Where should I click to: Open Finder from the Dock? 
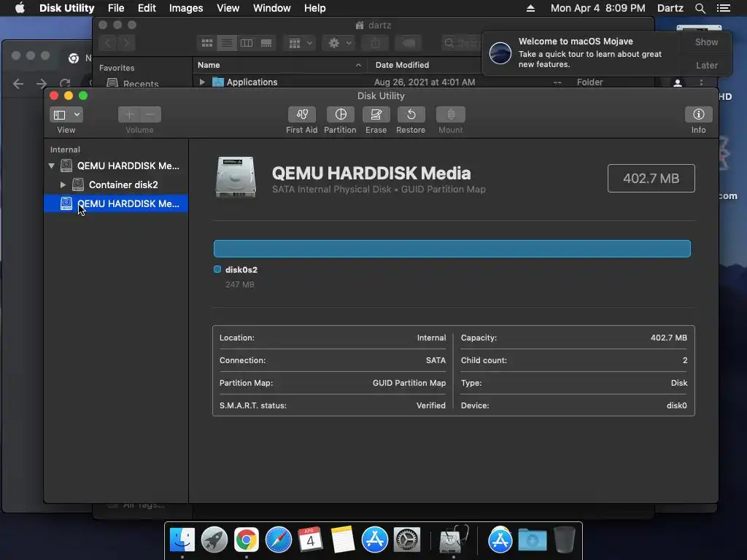pos(182,540)
